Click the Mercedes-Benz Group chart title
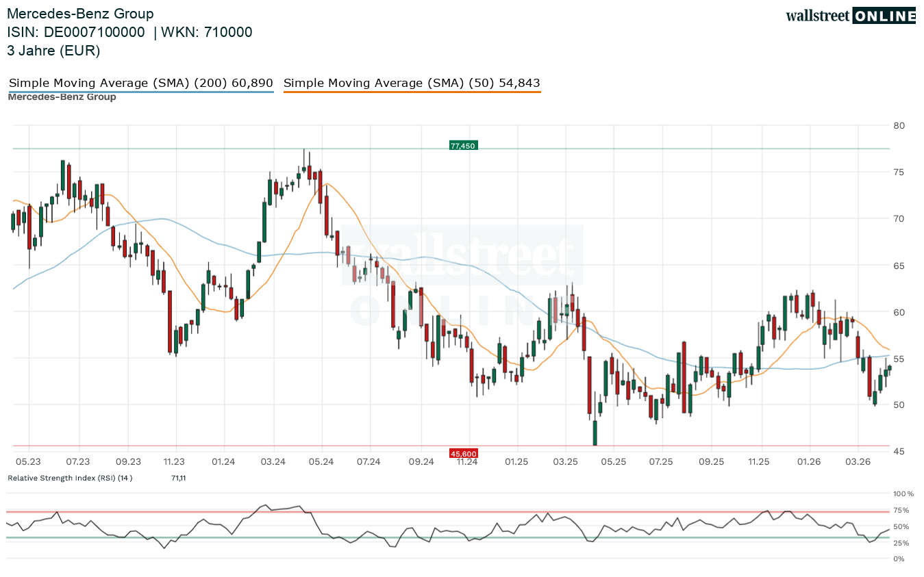The width and height of the screenshot is (924, 577). 81,14
